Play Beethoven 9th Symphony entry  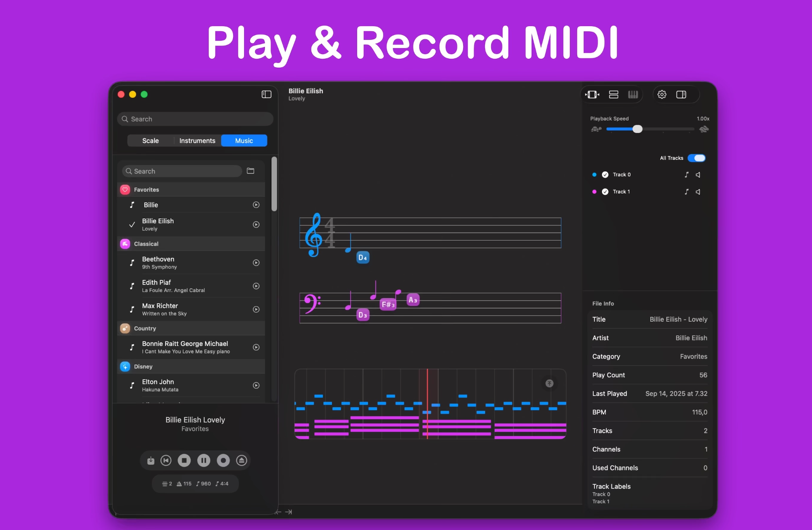(x=256, y=263)
